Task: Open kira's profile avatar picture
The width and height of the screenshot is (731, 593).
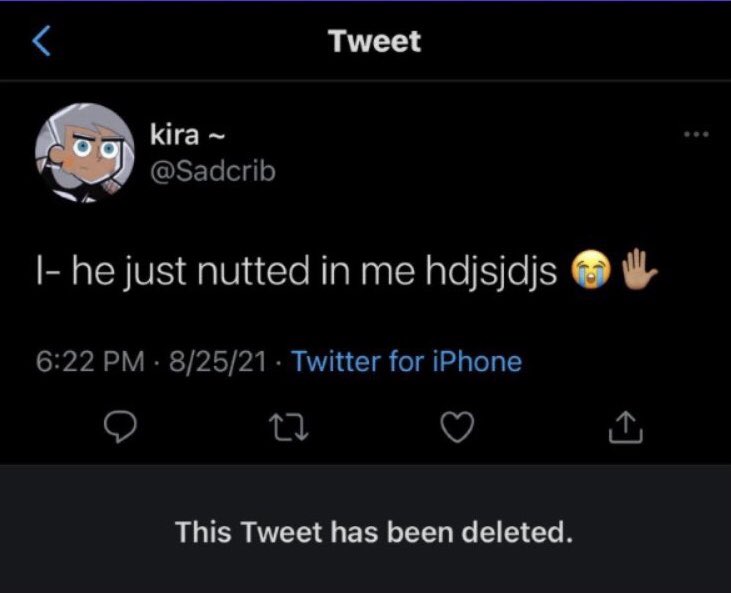Action: coord(85,153)
